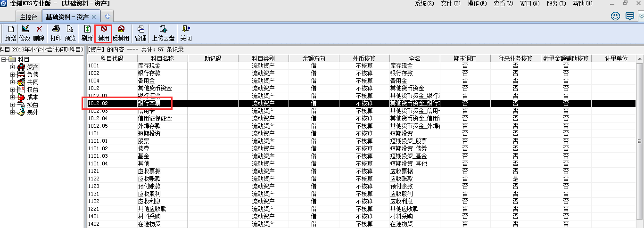
Task: Click the 打印 (Print) printer icon
Action: (56, 33)
